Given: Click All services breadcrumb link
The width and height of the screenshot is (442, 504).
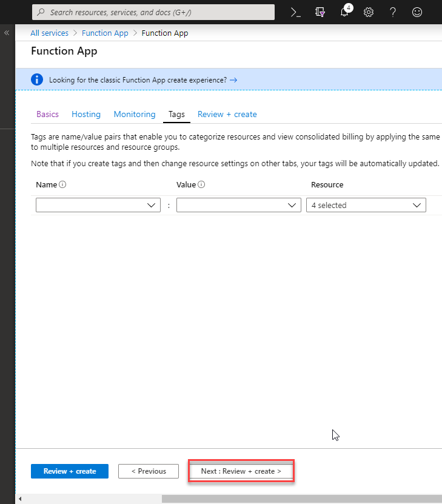Looking at the screenshot, I should tap(50, 33).
